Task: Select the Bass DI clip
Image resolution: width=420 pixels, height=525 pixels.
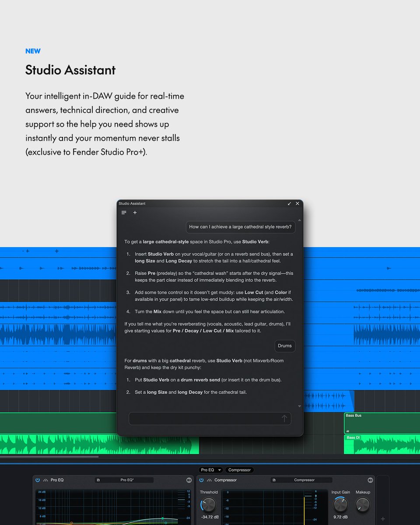Action: click(x=382, y=444)
